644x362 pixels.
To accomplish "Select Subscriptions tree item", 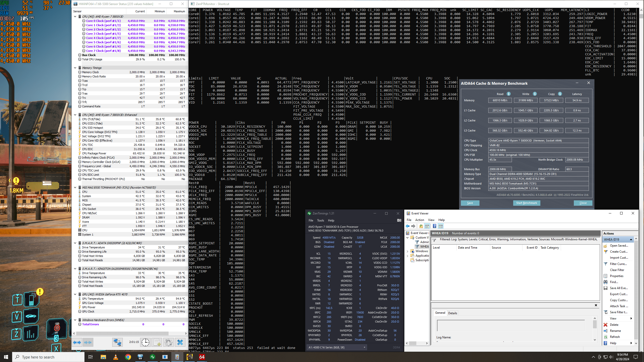I will pyautogui.click(x=422, y=260).
